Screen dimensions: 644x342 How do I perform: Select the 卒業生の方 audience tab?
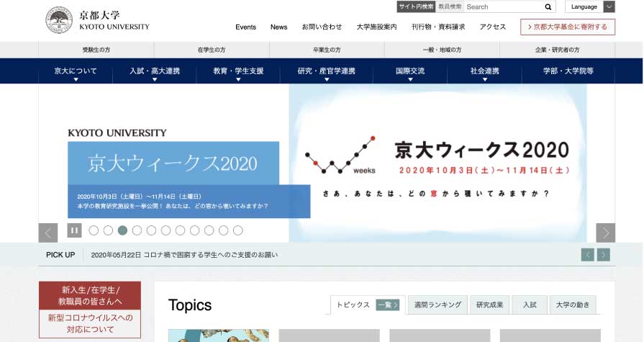327,50
